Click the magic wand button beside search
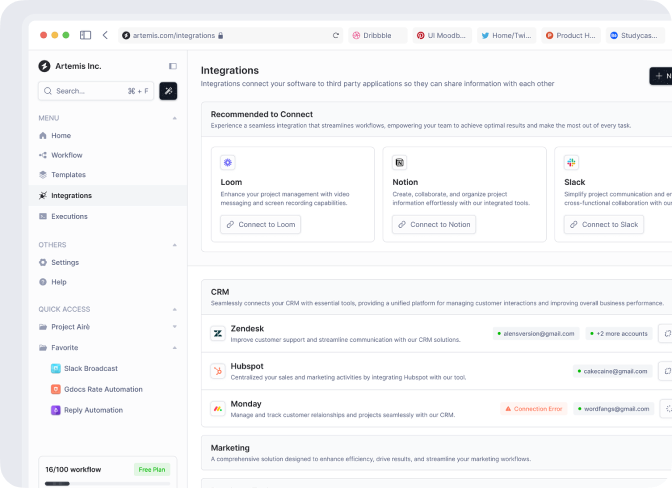Screen dimensions: 672x488 tap(168, 91)
